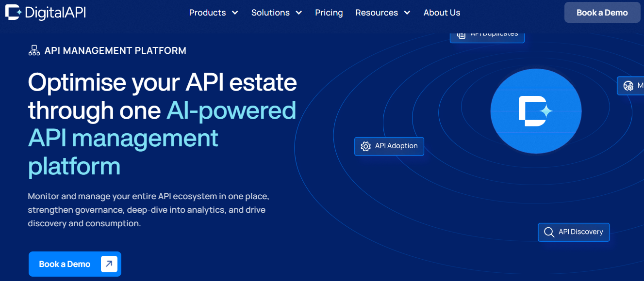Screen dimensions: 644x281
Task: Click the blue Book a Demo button
Action: point(75,264)
